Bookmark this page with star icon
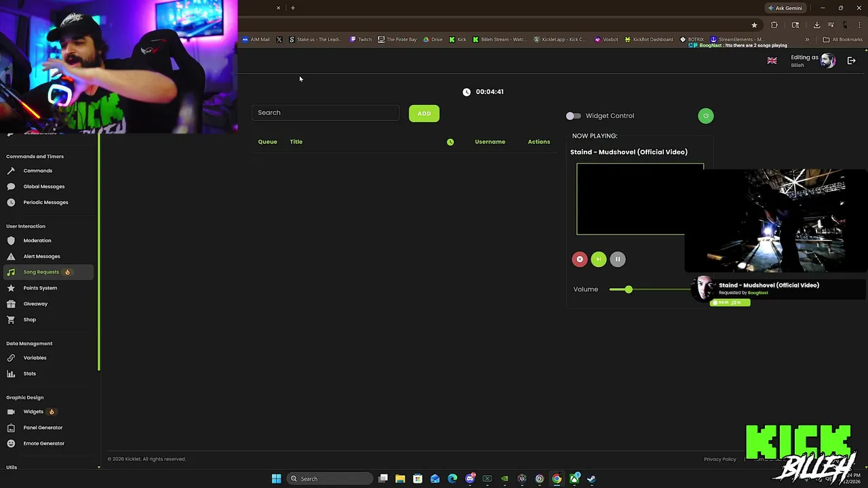Viewport: 868px width, 488px height. click(754, 25)
